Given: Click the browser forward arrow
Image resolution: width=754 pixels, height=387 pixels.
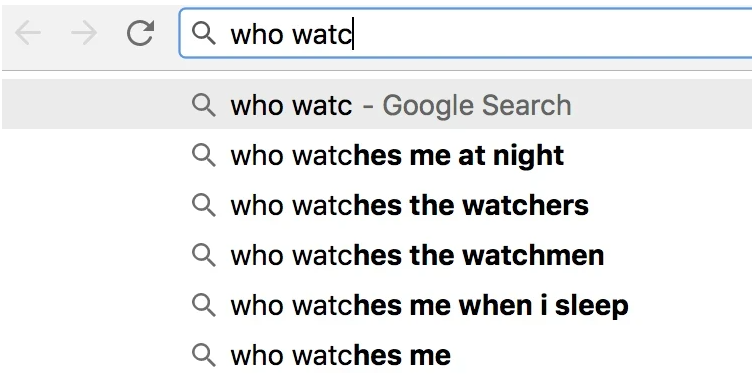Looking at the screenshot, I should [84, 33].
